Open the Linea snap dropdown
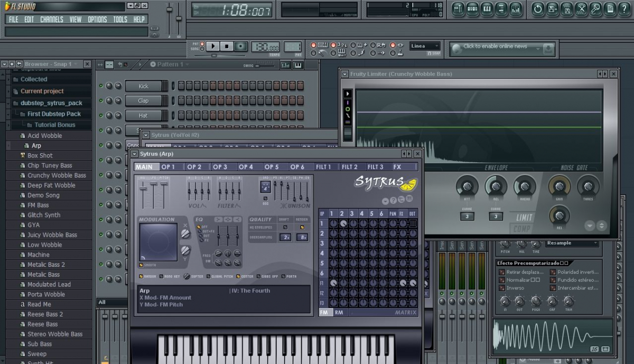 425,46
